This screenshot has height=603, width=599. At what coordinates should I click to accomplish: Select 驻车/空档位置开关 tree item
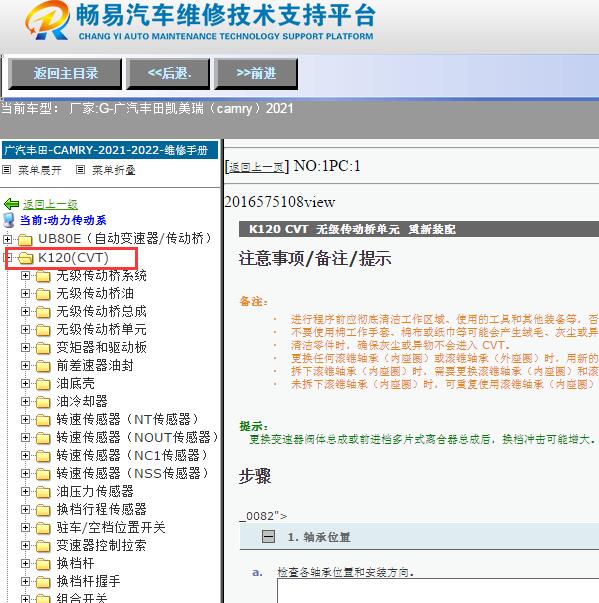pos(111,528)
